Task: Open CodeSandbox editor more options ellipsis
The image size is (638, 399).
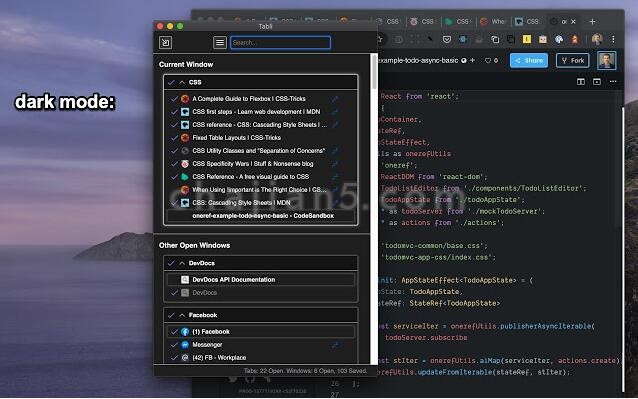Action: tap(613, 82)
